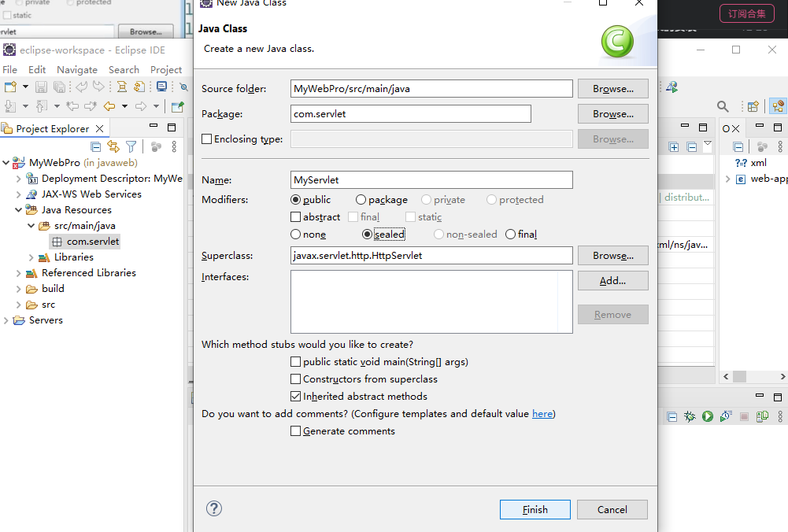The height and width of the screenshot is (532, 788).
Task: Expand the build folder node
Action: [x=19, y=289]
